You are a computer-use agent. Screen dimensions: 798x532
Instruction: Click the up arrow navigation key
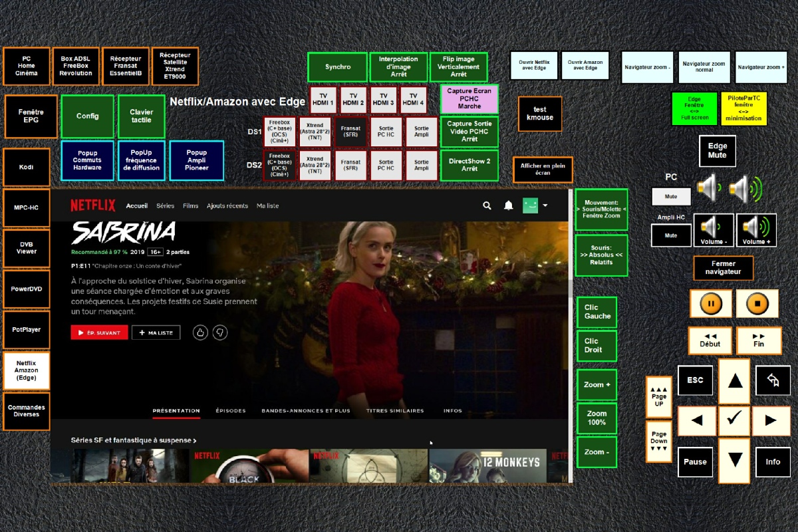click(x=734, y=381)
